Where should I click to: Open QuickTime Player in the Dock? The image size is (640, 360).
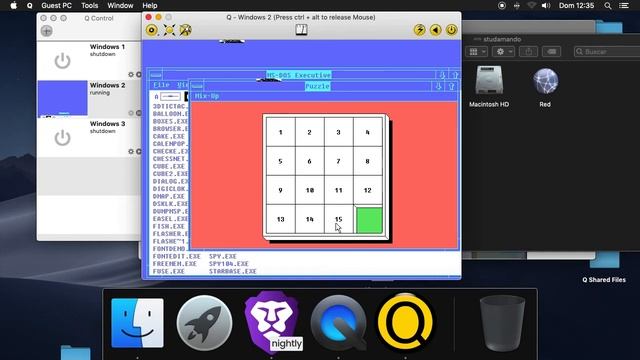338,323
